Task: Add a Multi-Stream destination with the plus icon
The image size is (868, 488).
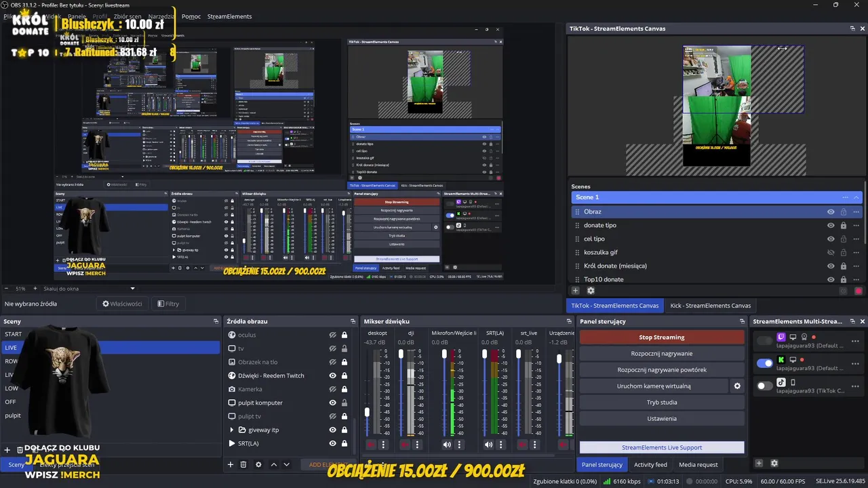Action: coord(759,464)
